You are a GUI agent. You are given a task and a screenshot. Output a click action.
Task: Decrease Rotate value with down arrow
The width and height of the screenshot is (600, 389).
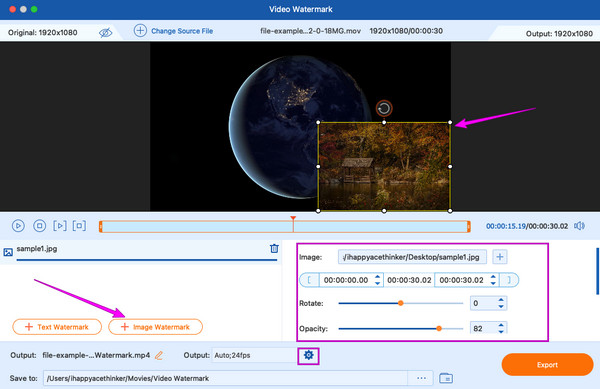pos(501,307)
